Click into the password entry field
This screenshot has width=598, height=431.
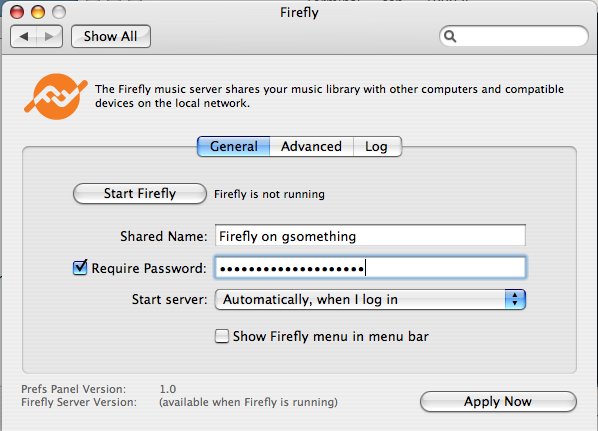pos(370,268)
